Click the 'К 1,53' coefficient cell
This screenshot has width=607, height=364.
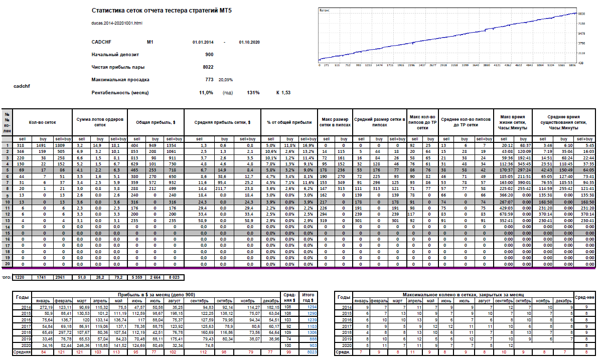283,93
